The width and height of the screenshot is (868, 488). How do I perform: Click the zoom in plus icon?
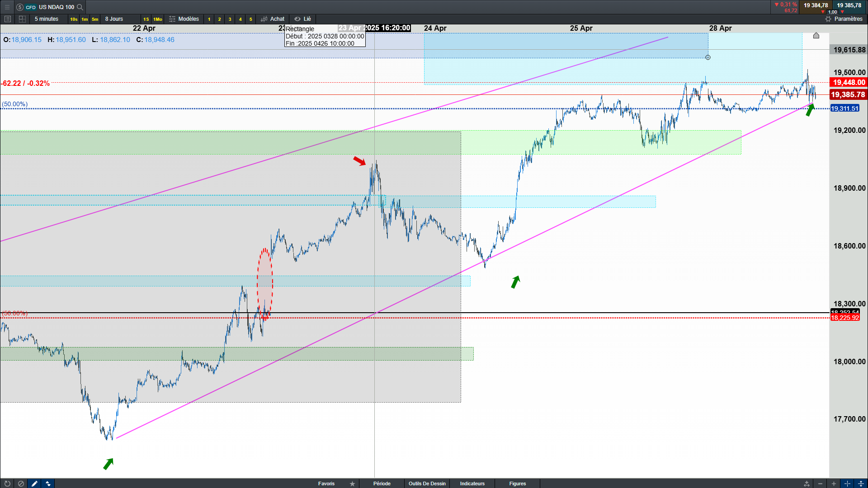tap(834, 483)
